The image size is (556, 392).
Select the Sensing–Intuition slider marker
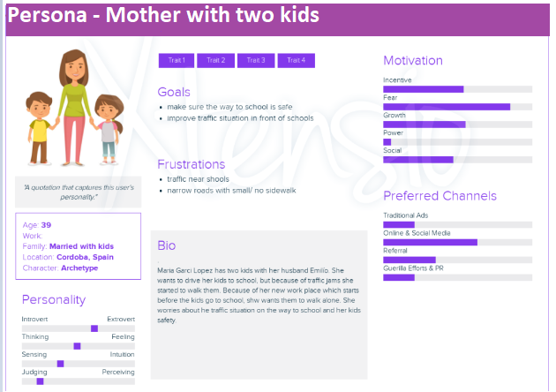pos(60,364)
